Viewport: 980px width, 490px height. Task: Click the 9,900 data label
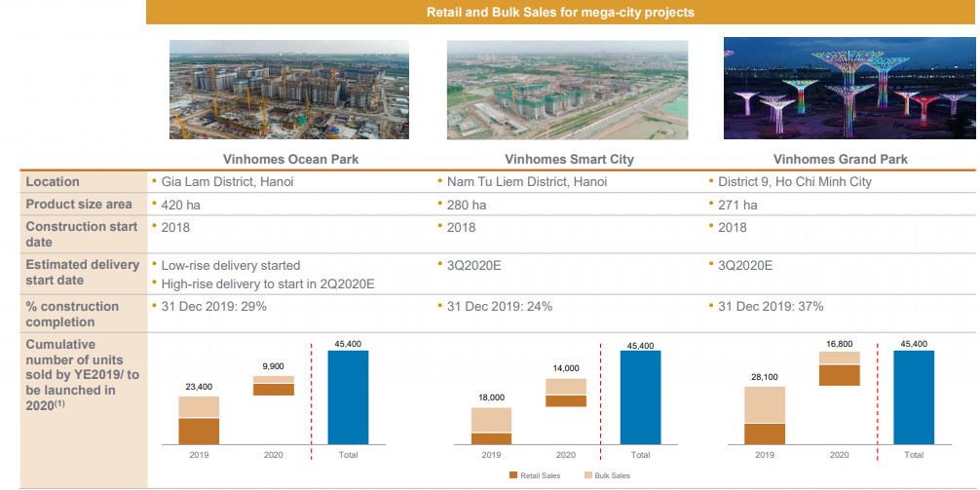pos(273,366)
